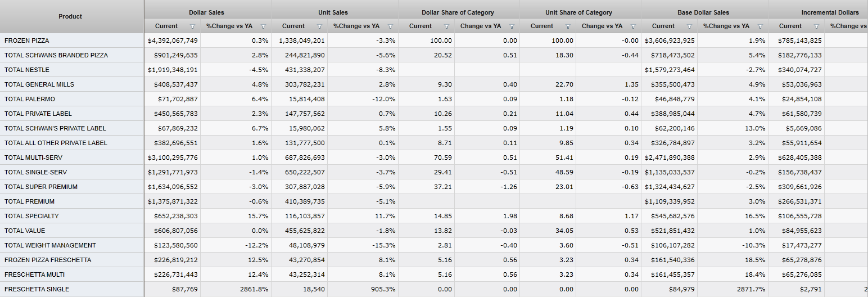This screenshot has height=297, width=868.
Task: Open filter for Unit Share of Category Current
Action: coord(568,26)
